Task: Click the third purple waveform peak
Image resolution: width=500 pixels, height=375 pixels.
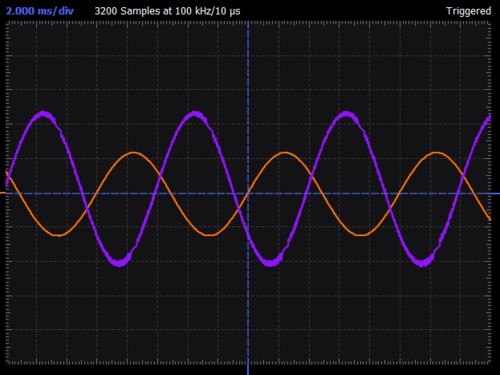Action: [346, 115]
